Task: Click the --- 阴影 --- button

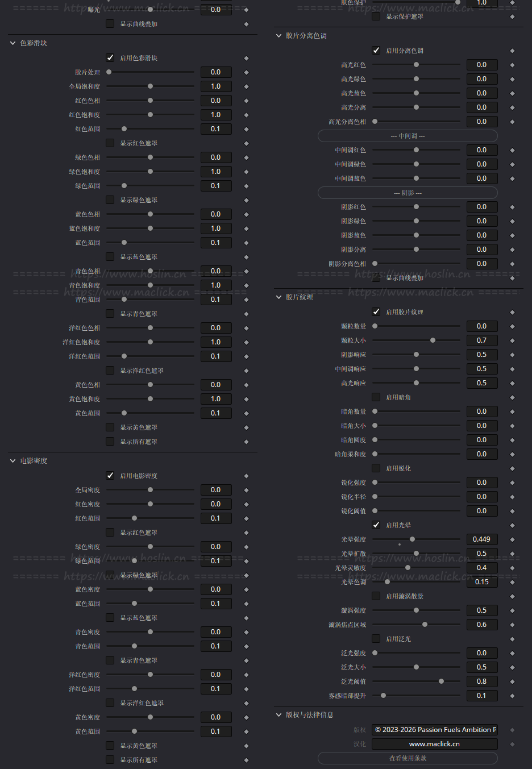Action: [408, 193]
